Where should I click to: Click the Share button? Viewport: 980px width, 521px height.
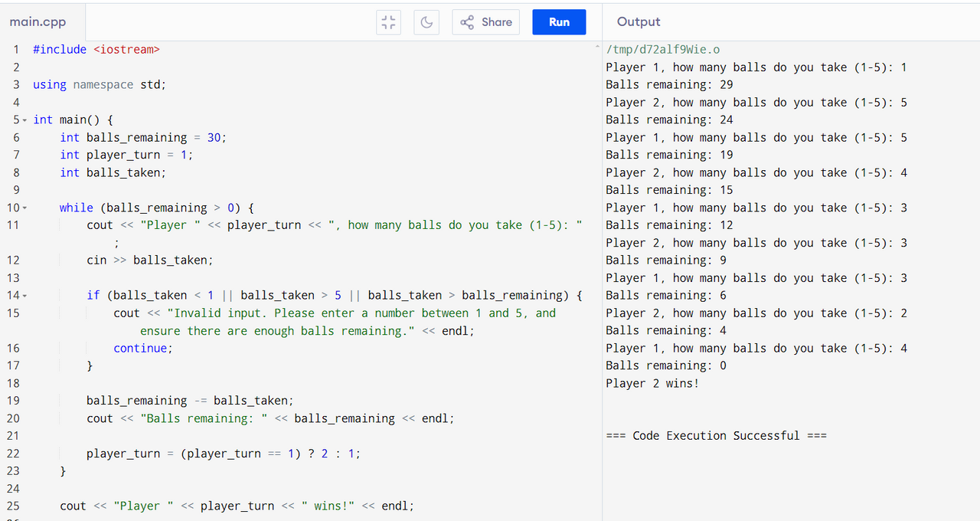pos(486,22)
